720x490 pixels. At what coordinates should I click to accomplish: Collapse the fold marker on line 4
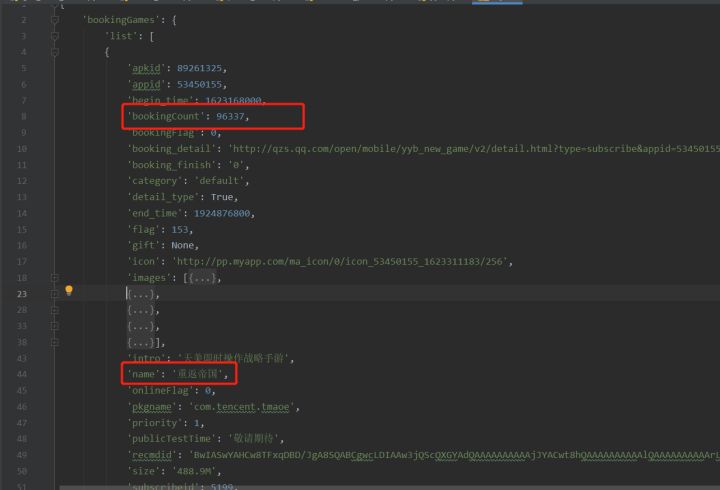point(55,52)
